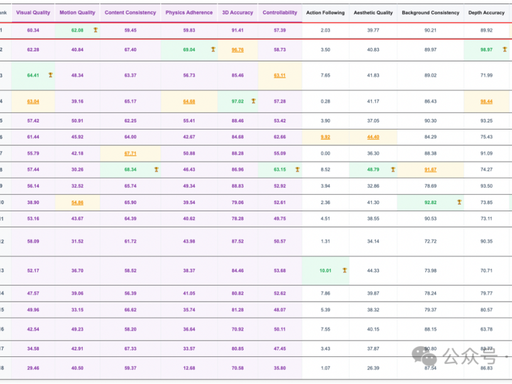Click the trophy icon beside 62.08 in Motion Quality
Screen dimensions: 512x384
(x=95, y=30)
